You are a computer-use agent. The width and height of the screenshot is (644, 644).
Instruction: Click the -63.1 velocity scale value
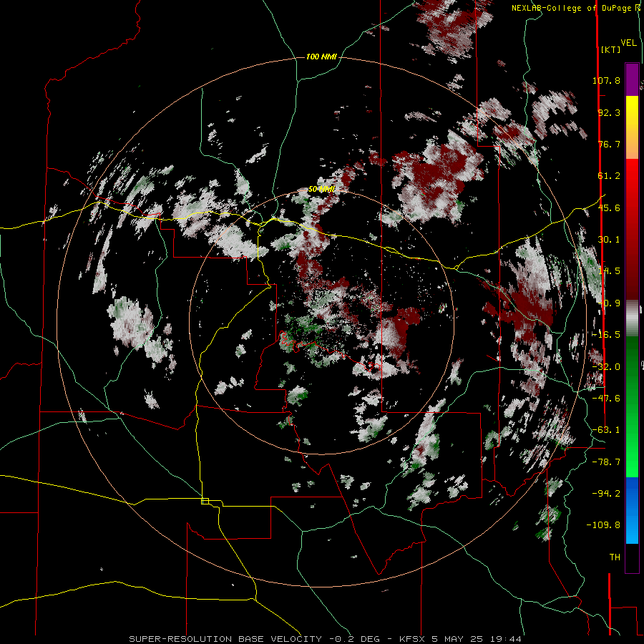coord(606,430)
